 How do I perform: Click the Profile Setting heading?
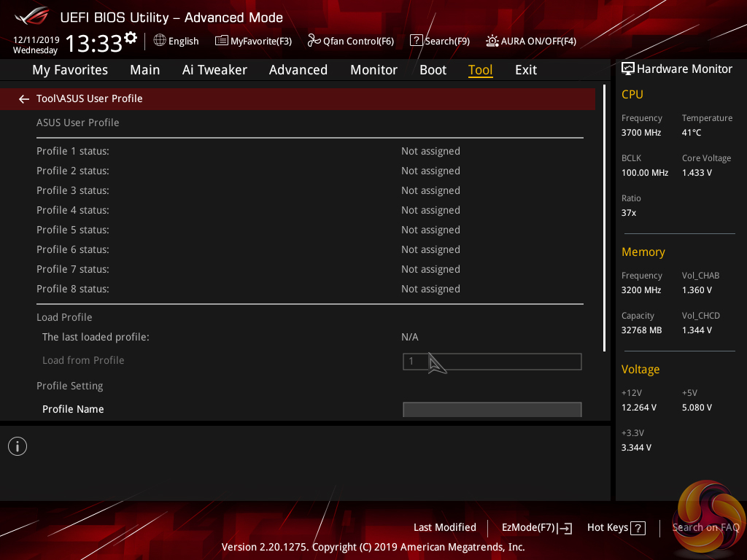pyautogui.click(x=69, y=386)
